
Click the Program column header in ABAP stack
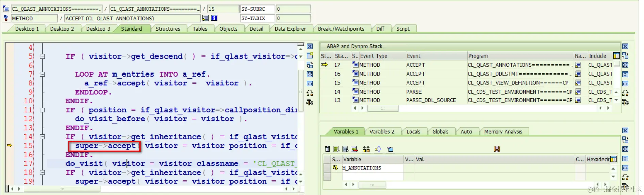(x=520, y=56)
